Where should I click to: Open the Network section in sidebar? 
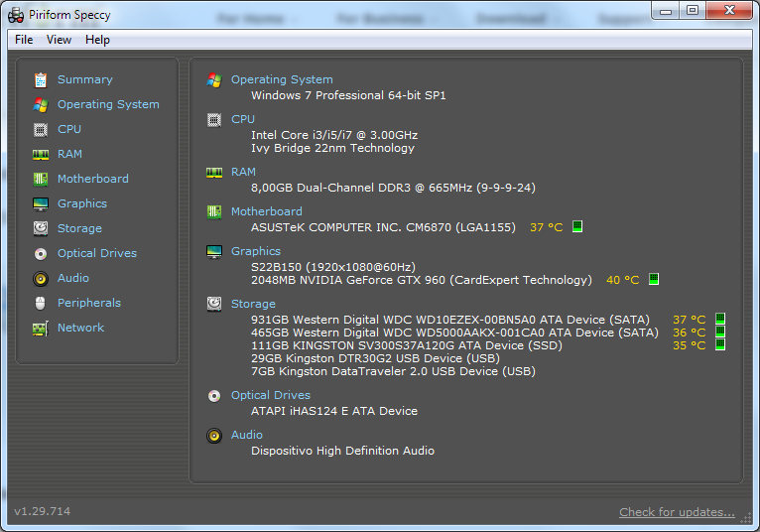(x=81, y=328)
